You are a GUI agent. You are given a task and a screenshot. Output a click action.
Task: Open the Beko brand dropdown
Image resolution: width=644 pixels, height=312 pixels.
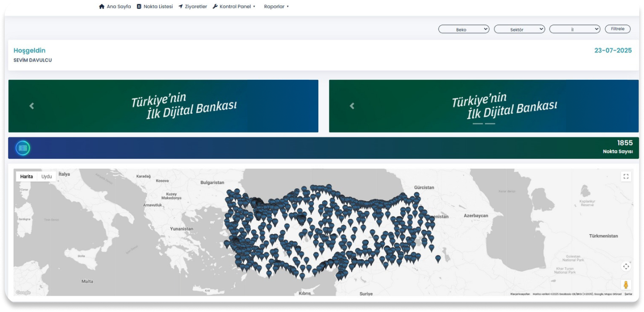pos(464,29)
